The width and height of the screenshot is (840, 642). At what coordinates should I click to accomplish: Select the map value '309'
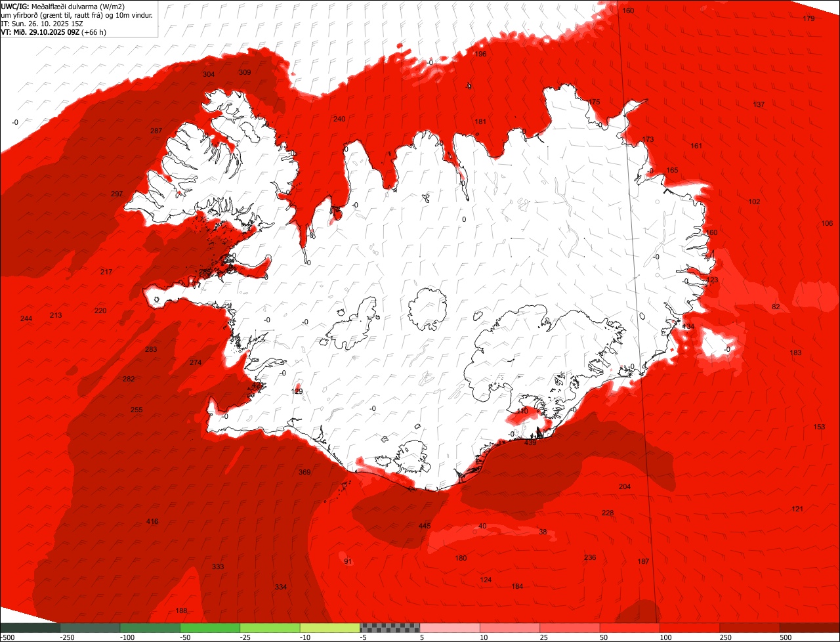pyautogui.click(x=245, y=72)
